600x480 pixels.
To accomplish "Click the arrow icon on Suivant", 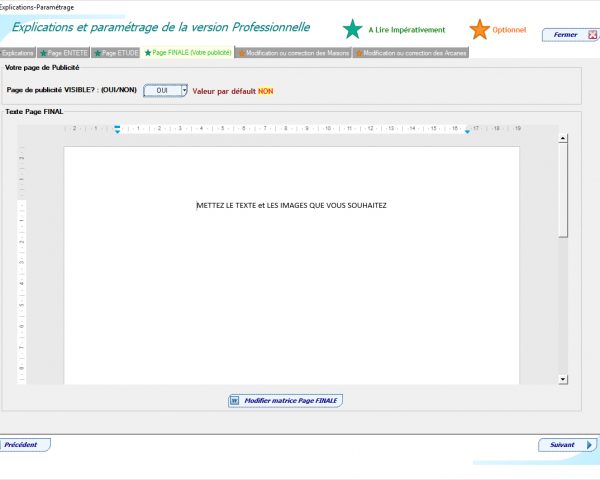I will coord(589,445).
